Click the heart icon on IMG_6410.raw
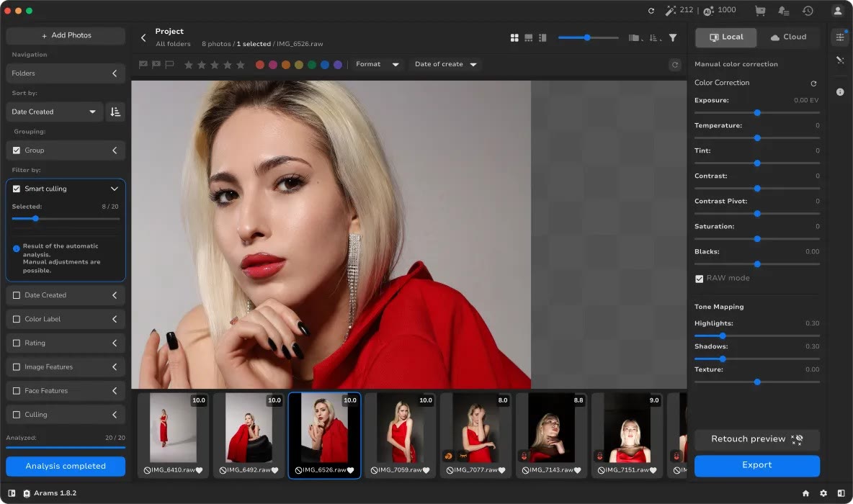This screenshot has height=504, width=853. click(199, 470)
